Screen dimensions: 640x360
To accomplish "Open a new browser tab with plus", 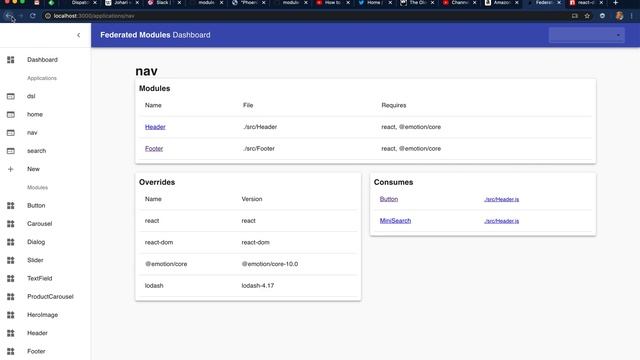I will click(x=616, y=2).
